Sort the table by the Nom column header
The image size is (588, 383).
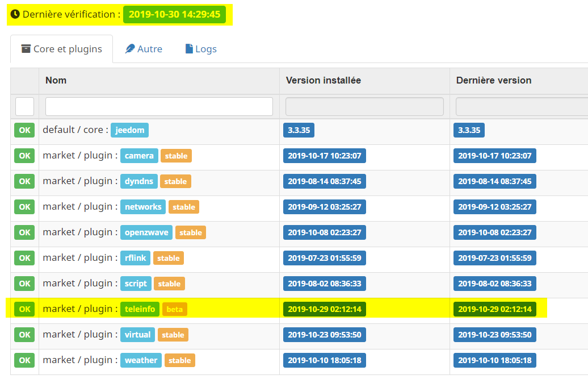56,80
